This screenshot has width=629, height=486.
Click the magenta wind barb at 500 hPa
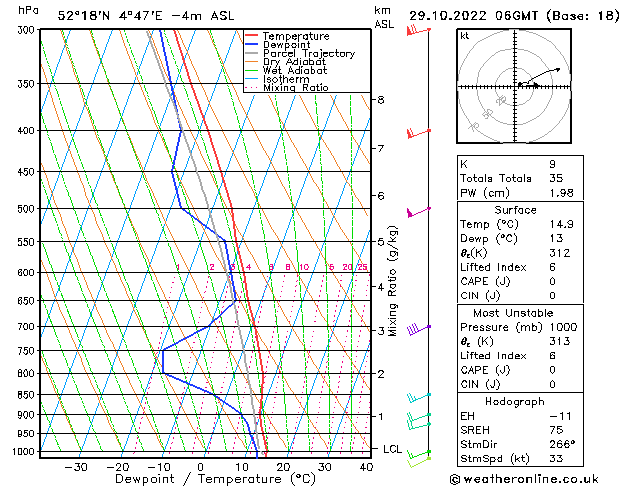point(419,212)
